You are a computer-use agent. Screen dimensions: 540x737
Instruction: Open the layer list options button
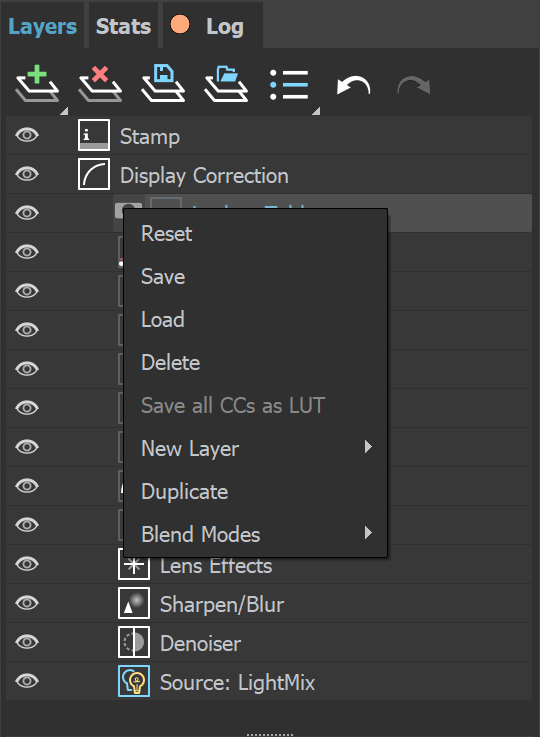coord(289,85)
